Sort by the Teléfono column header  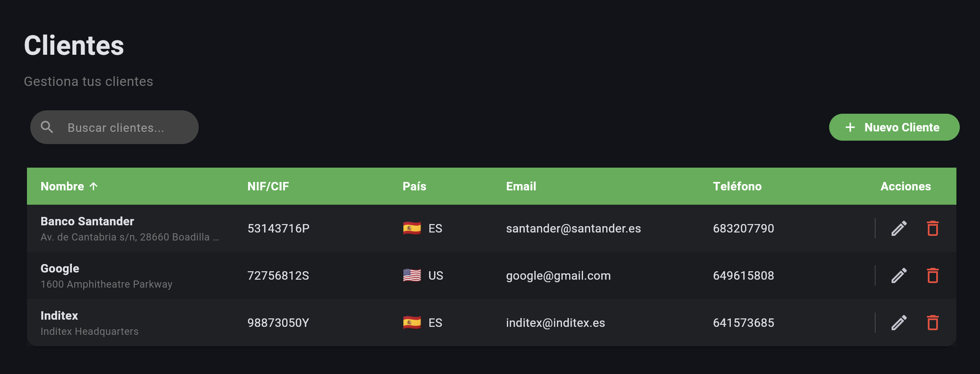(x=737, y=186)
